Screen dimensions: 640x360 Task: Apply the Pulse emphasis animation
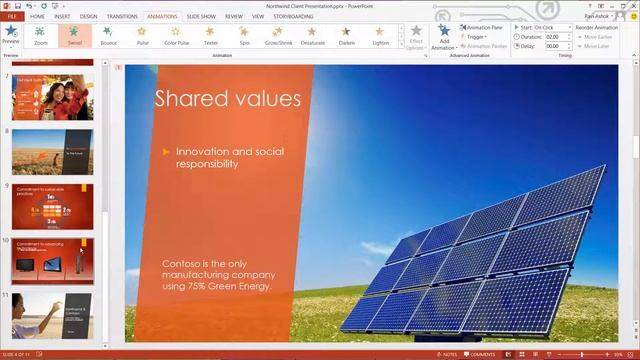pyautogui.click(x=142, y=36)
